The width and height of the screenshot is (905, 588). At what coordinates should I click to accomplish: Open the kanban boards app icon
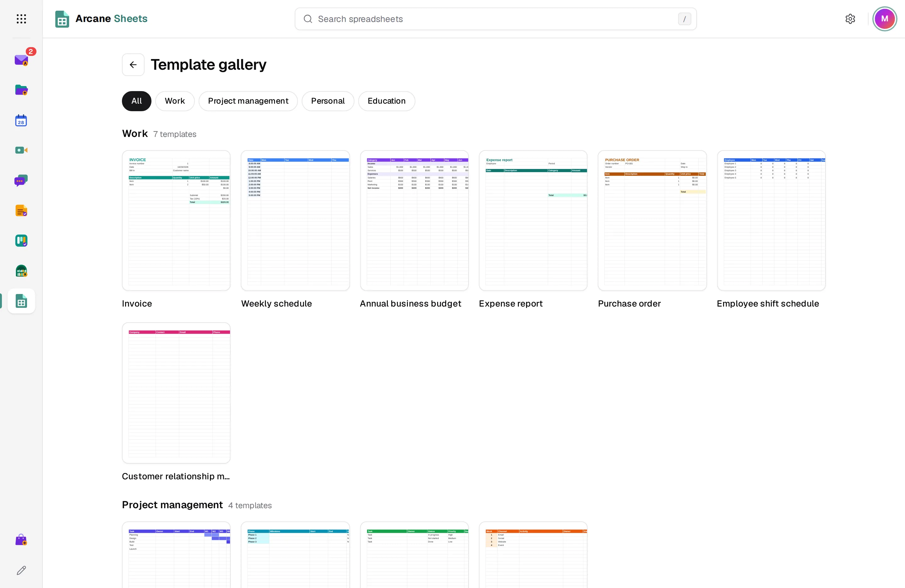21,241
